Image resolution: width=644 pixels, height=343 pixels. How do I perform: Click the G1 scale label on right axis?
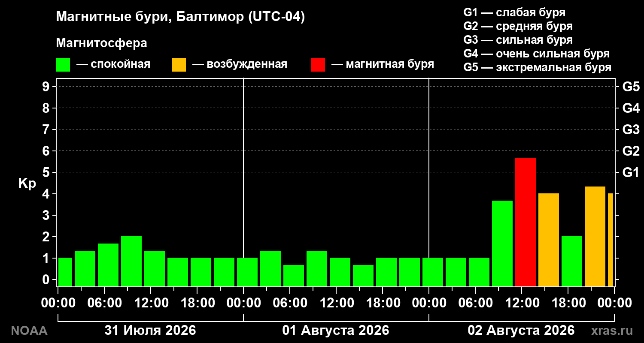631,172
